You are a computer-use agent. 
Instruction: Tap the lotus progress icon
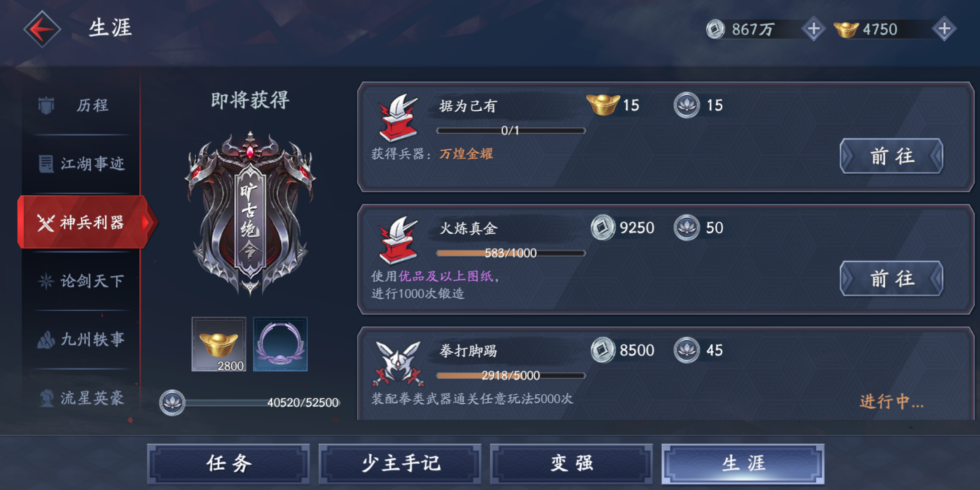pyautogui.click(x=172, y=402)
